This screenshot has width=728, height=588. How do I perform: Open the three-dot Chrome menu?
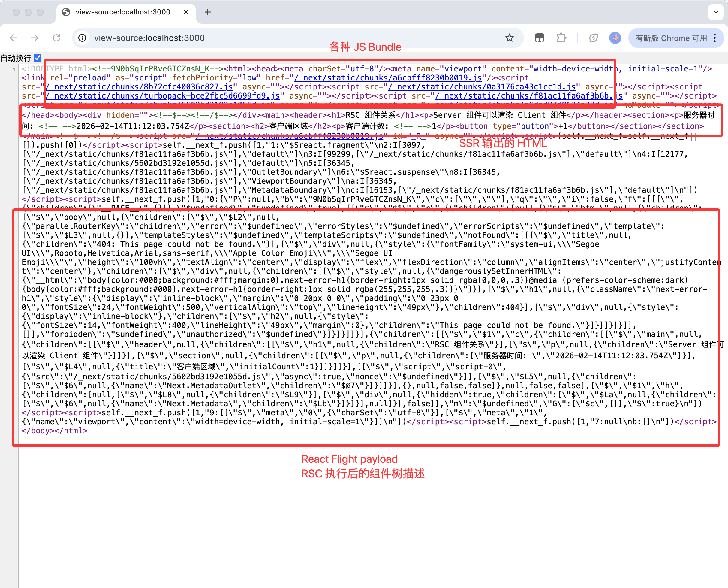pyautogui.click(x=715, y=38)
